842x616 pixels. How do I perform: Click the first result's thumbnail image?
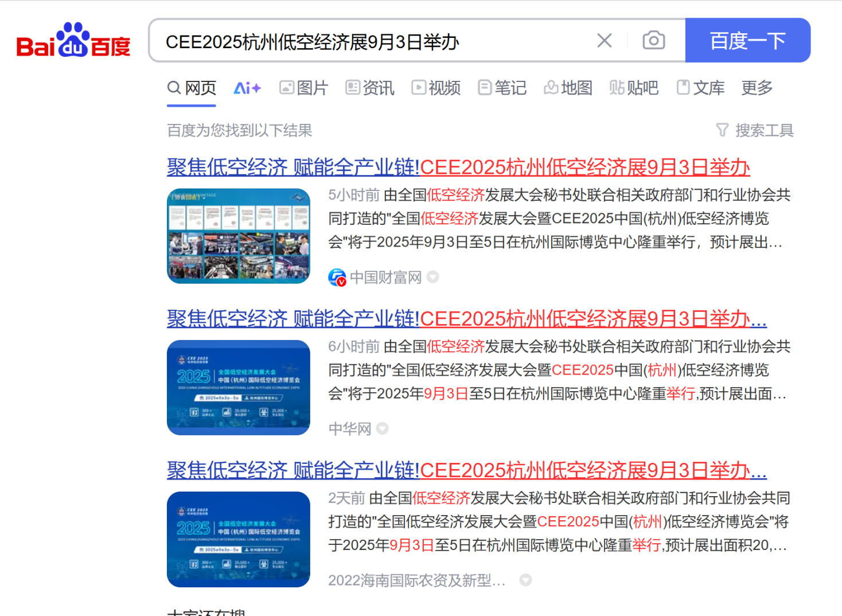pyautogui.click(x=239, y=236)
